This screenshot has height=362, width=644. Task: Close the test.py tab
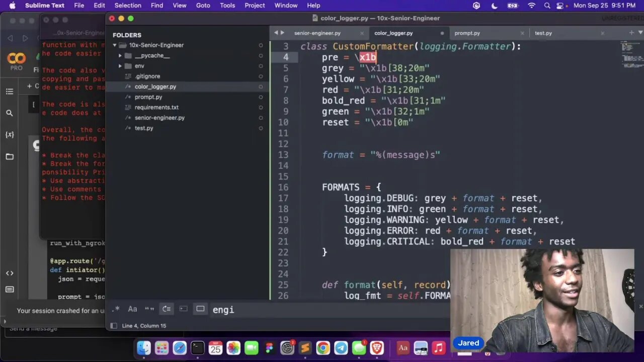(602, 33)
